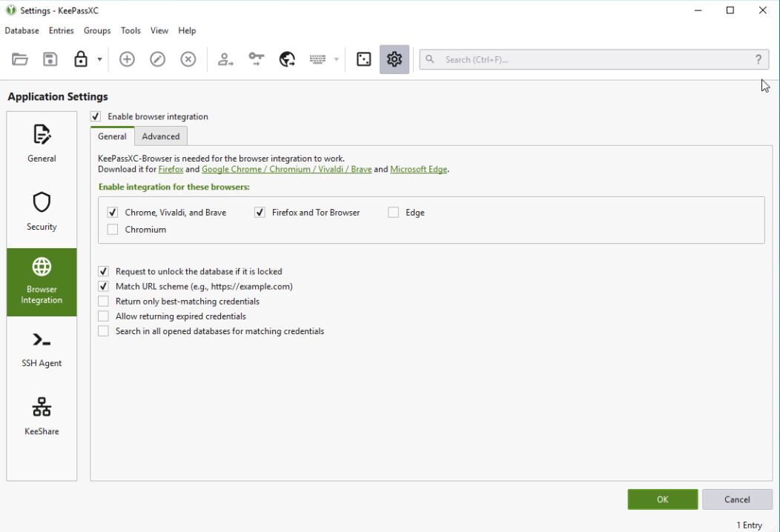
Task: Focus the Search (Ctrl+F) field
Action: point(594,59)
